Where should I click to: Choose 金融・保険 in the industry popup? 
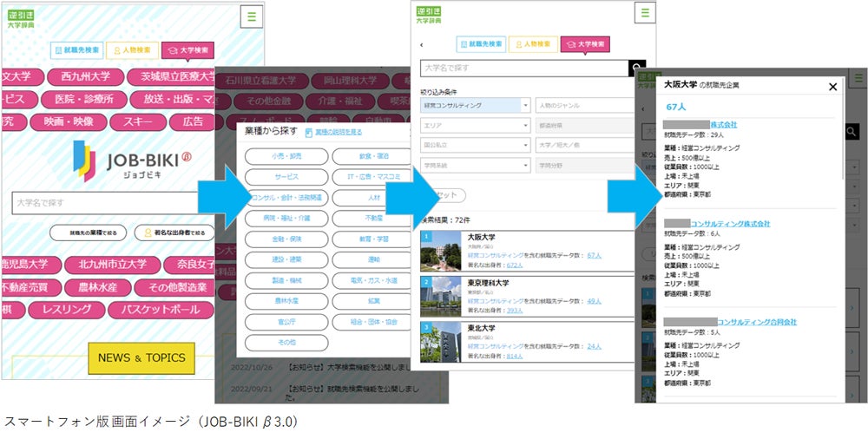point(286,239)
